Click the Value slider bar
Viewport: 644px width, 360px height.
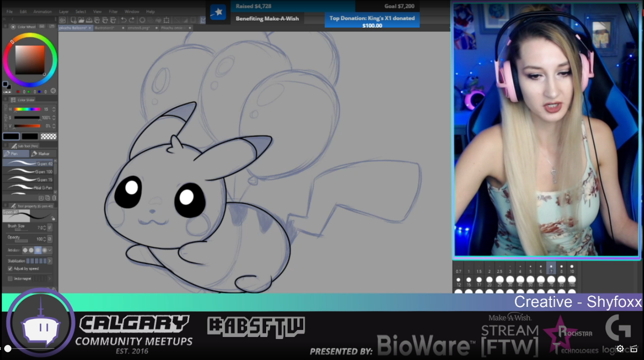[x=27, y=126]
